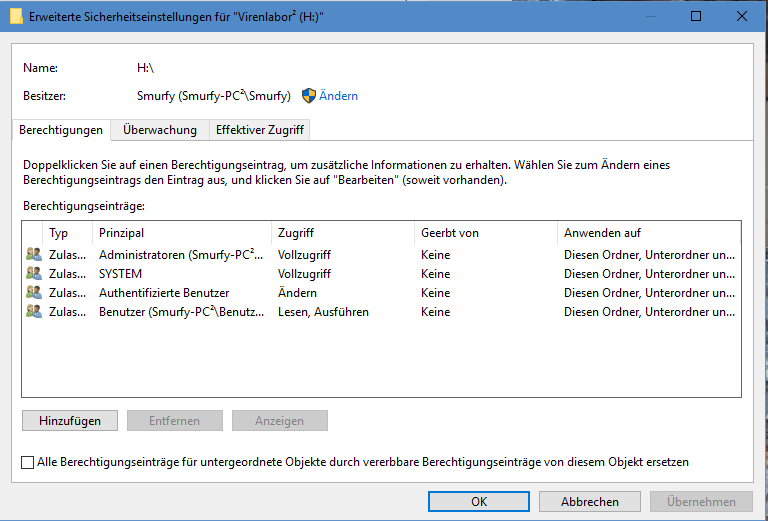The width and height of the screenshot is (768, 521).
Task: Open the Effektiver Zugriff tab
Action: (x=260, y=130)
